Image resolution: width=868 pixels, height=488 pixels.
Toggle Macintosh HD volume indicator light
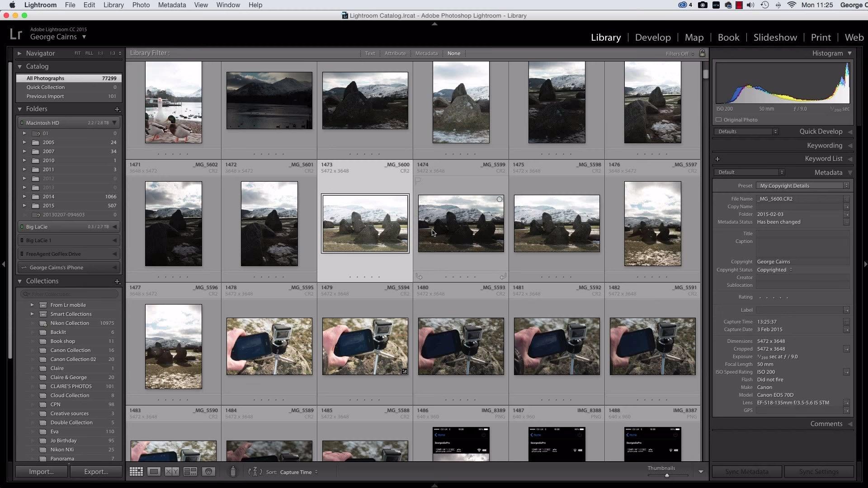pos(22,123)
